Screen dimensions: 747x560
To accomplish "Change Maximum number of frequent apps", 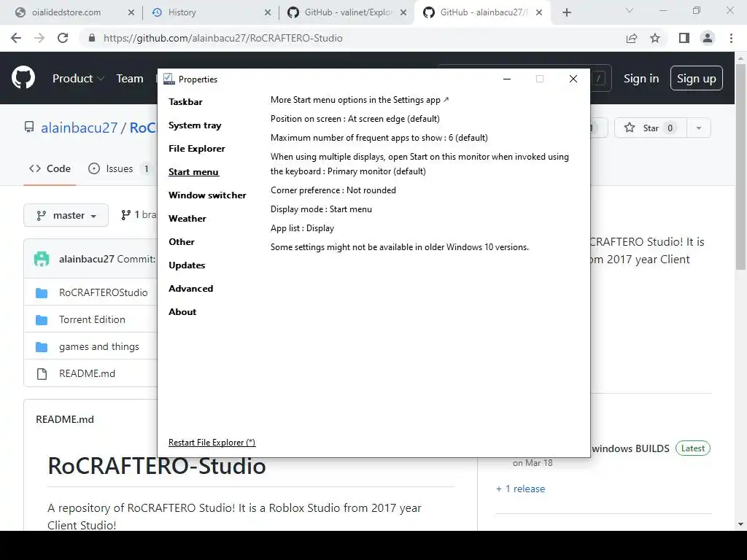I will (379, 138).
